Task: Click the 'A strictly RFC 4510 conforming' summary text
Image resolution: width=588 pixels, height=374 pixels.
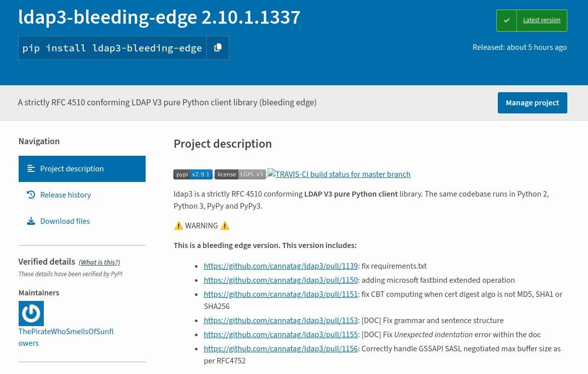Action: (x=167, y=102)
